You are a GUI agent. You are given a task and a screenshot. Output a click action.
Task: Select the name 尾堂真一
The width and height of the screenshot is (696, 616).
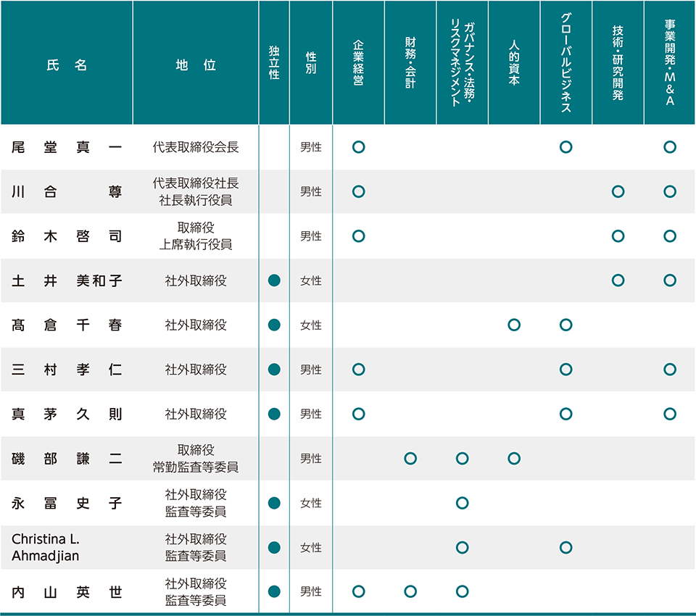pyautogui.click(x=67, y=147)
